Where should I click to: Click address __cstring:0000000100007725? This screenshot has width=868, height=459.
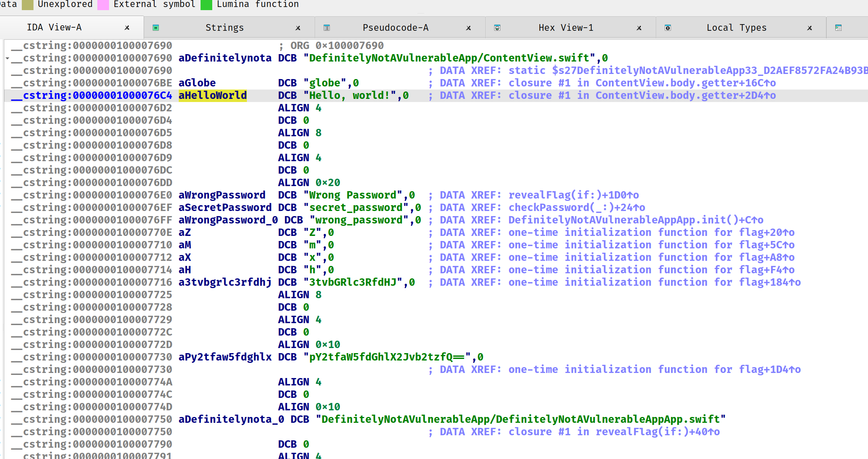pyautogui.click(x=92, y=295)
